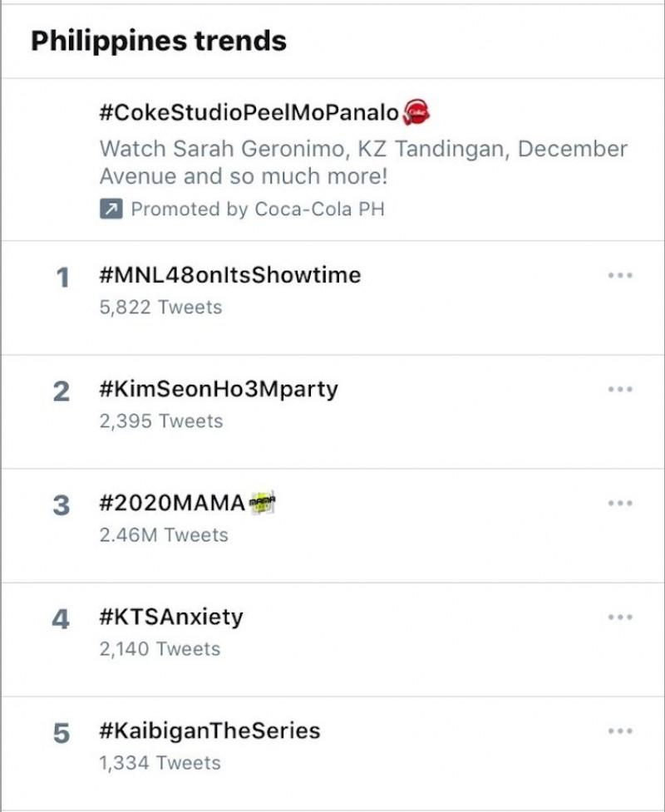This screenshot has width=665, height=812.
Task: Go to the #KaibiganTheSeries hashtag
Action: point(209,731)
